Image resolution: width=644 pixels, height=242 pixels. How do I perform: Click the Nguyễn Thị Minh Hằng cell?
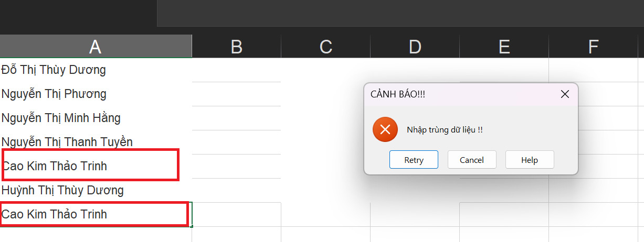61,118
